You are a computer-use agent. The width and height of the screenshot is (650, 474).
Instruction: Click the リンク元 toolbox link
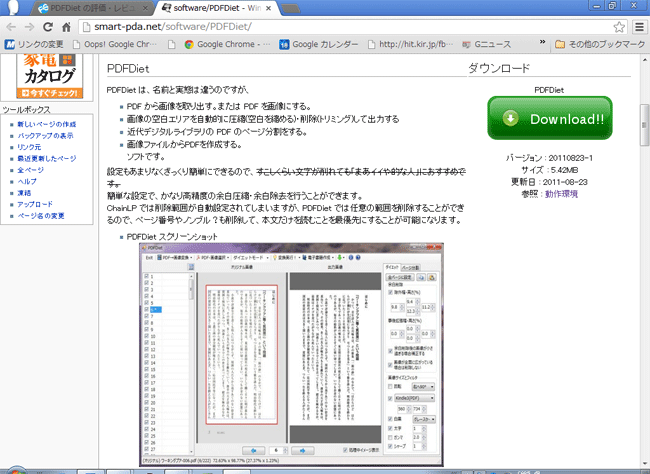tap(29, 147)
